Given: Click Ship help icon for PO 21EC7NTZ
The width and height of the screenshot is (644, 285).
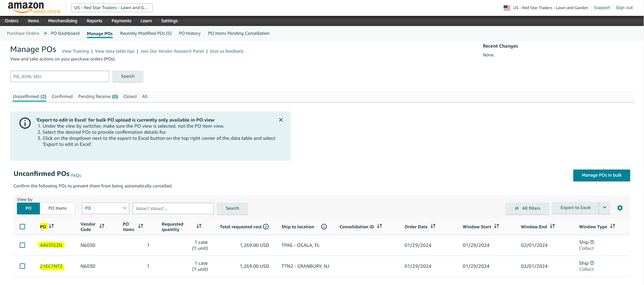Looking at the screenshot, I should point(592,263).
